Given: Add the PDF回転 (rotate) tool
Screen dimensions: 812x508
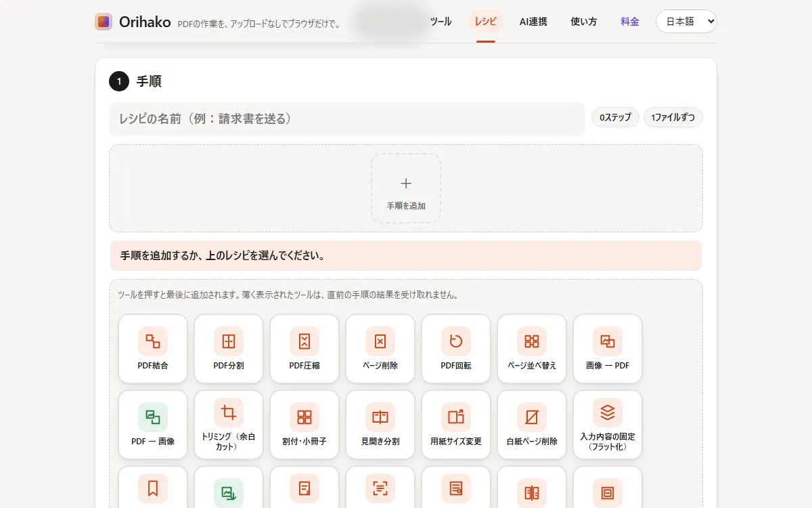Looking at the screenshot, I should pos(456,349).
